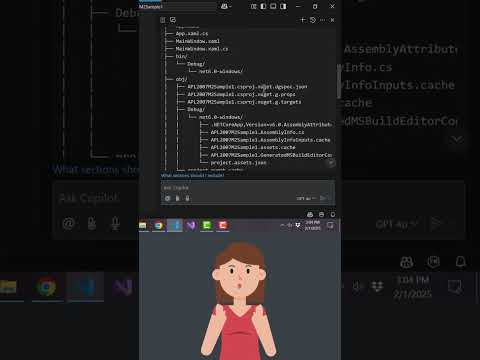Open the chat panel more actions ellipsis
The height and width of the screenshot is (360, 480).
tap(322, 20)
